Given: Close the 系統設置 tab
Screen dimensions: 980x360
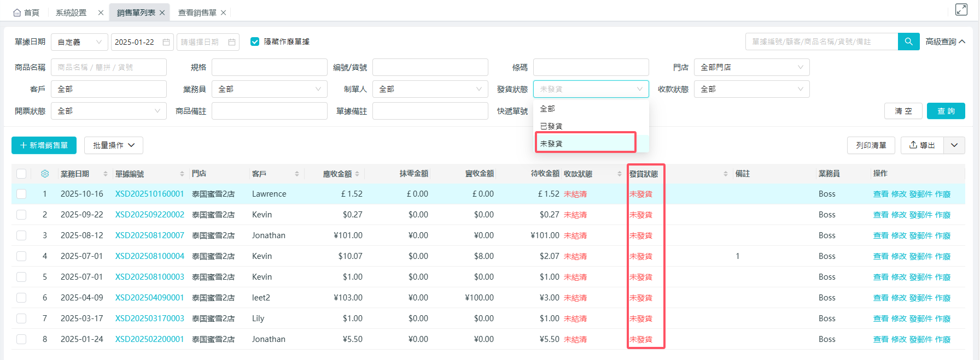Looking at the screenshot, I should click(x=101, y=13).
